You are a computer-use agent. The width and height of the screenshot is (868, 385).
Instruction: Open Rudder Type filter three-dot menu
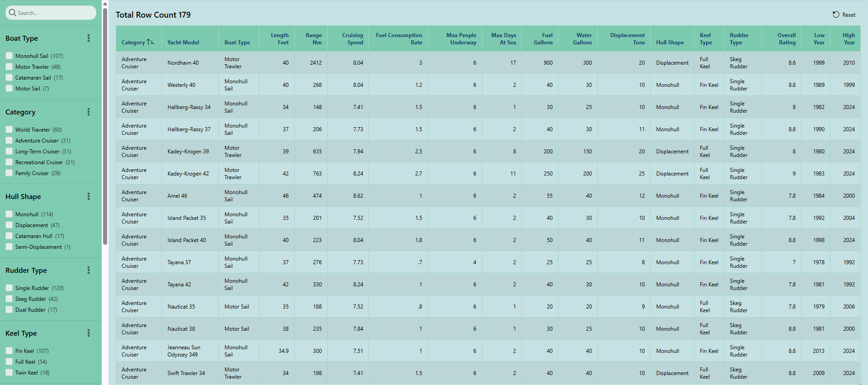pyautogui.click(x=89, y=270)
